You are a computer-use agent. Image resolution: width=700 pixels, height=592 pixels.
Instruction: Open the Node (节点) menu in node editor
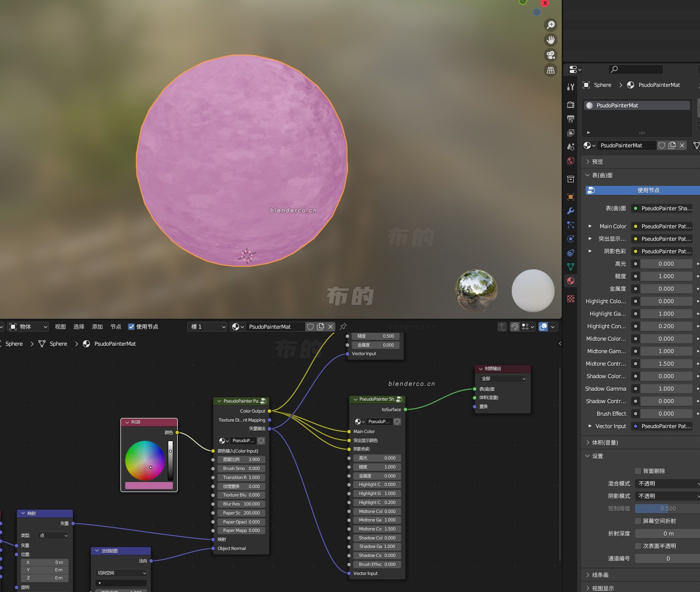click(116, 327)
